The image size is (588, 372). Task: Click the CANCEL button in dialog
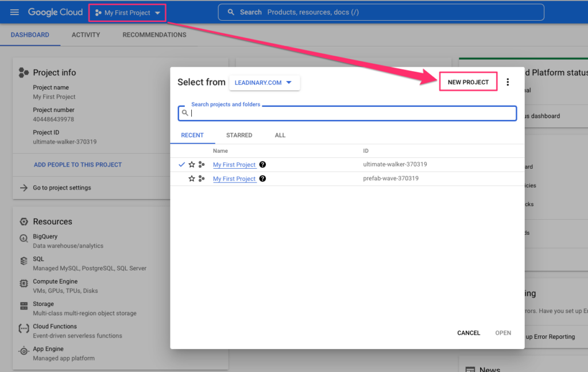pyautogui.click(x=469, y=333)
